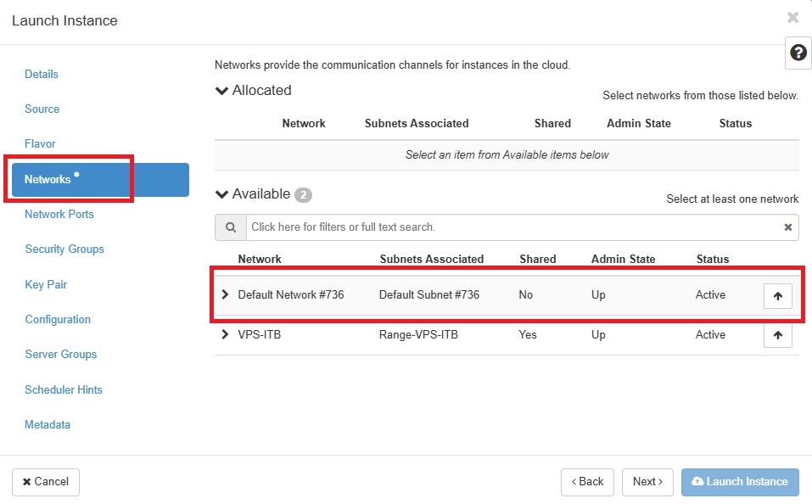Viewport: 812px width, 504px height.
Task: Click Allocated table Network column header
Action: (x=304, y=123)
